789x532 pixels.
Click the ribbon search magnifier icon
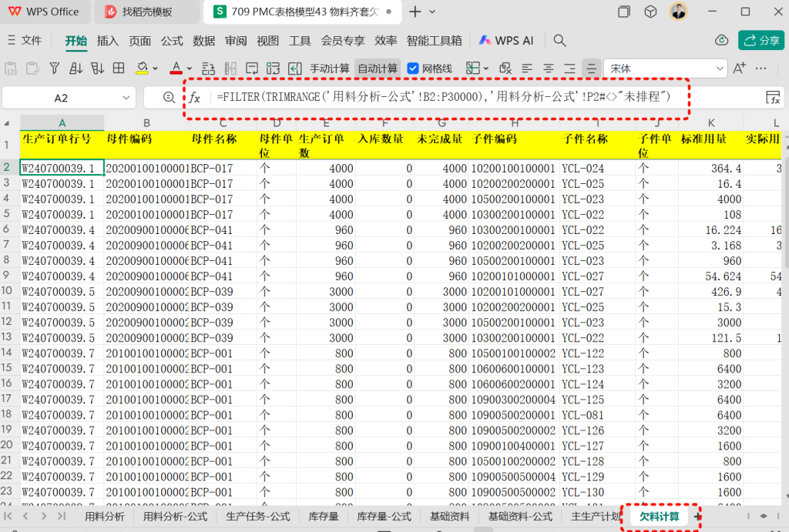559,41
